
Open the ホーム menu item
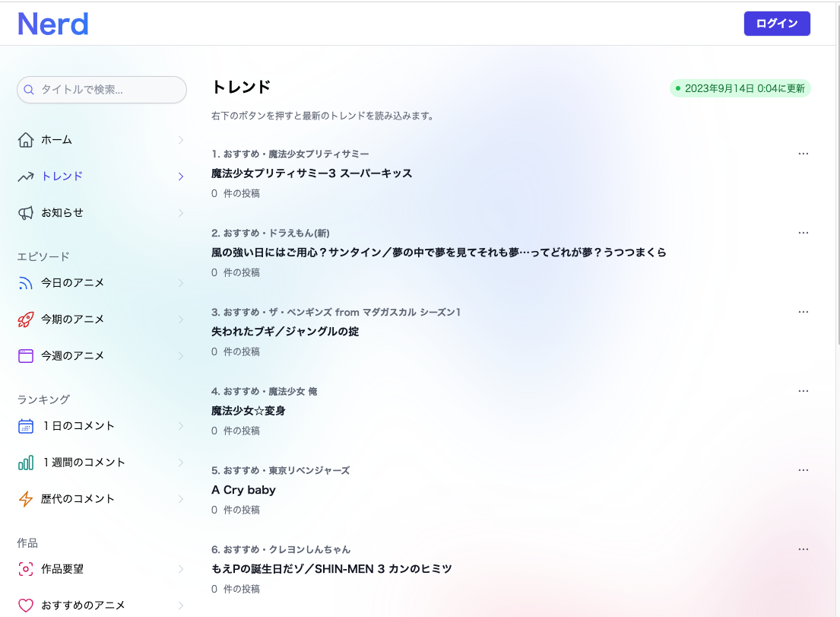[102, 140]
